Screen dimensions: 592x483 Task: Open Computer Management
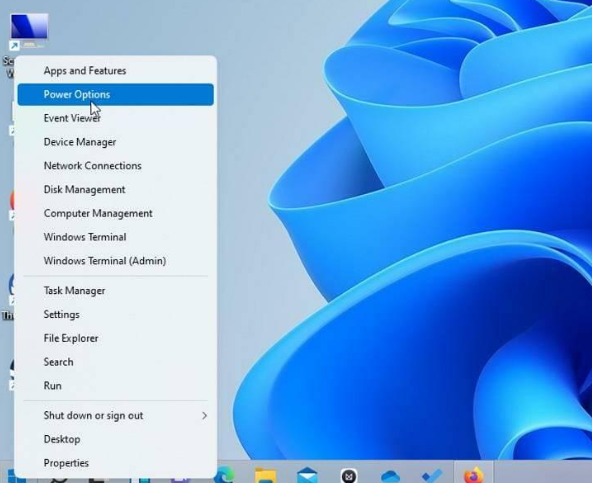pos(116,213)
